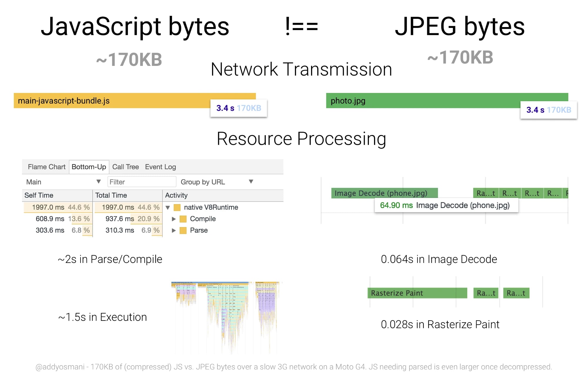Click the Activity column header
This screenshot has height=380, width=588.
(176, 195)
